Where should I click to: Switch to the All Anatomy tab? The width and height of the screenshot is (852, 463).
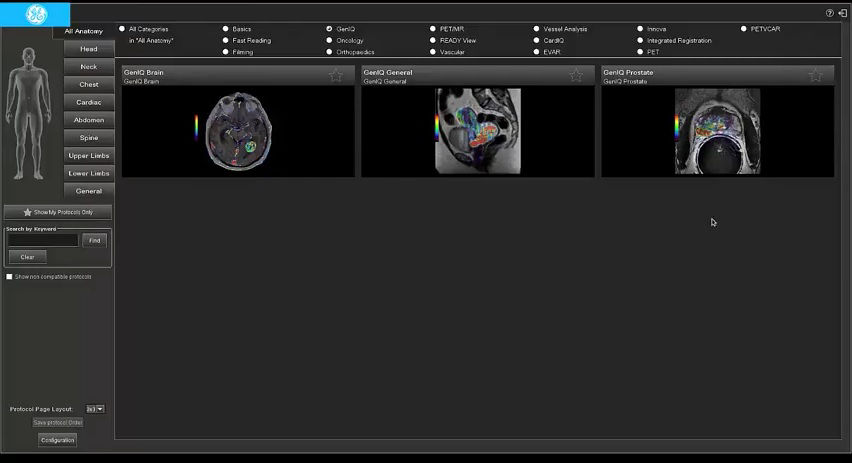pos(84,32)
